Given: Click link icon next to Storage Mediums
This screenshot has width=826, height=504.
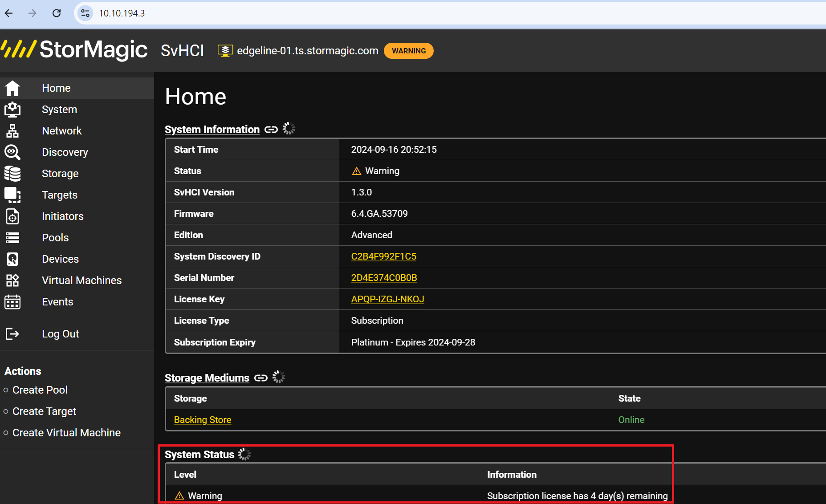Looking at the screenshot, I should [x=261, y=378].
